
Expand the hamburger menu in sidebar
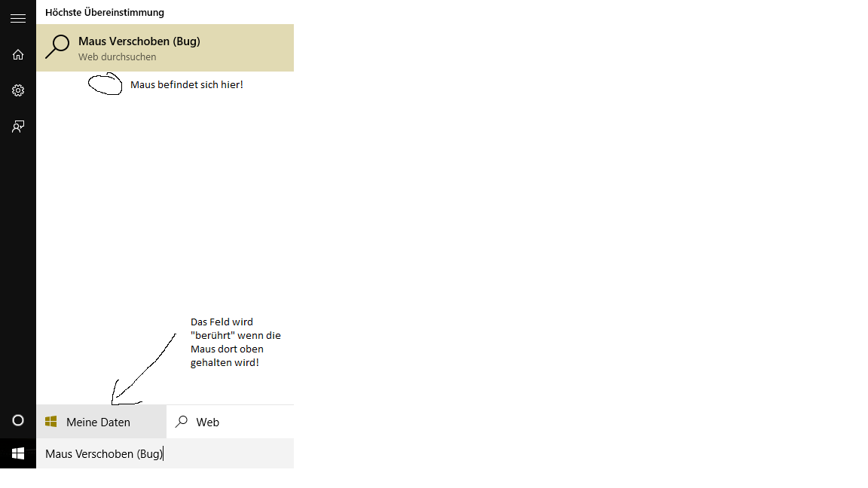(18, 19)
